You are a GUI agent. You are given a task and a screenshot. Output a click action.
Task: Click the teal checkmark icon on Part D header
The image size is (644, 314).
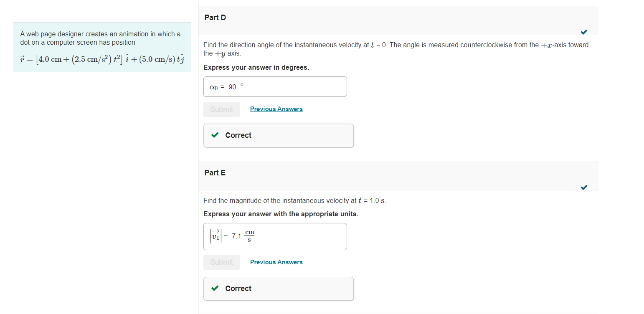(x=584, y=32)
